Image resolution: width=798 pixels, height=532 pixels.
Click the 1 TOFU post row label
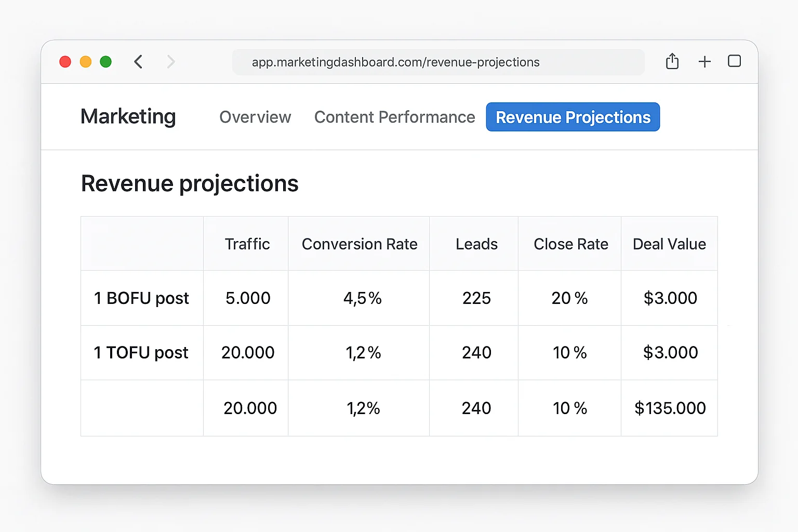click(141, 353)
